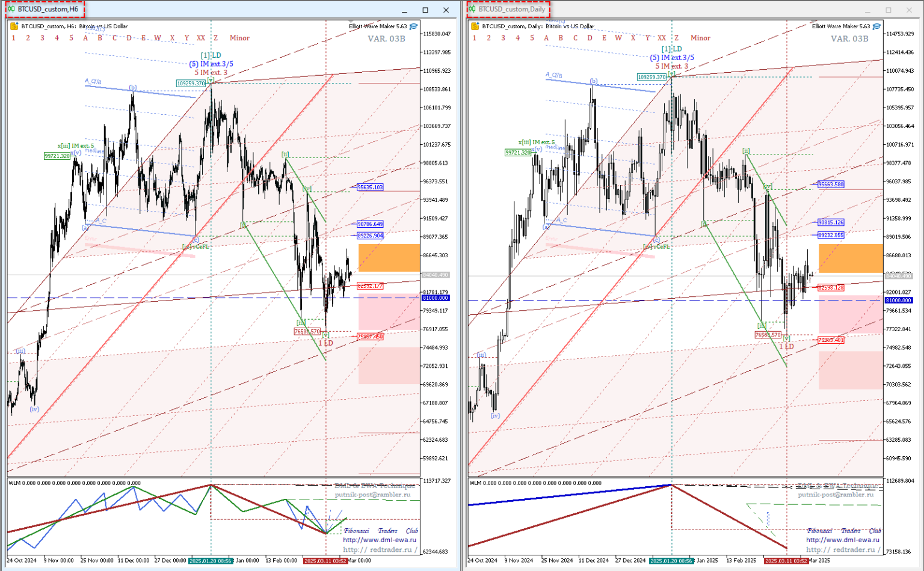Open the 'Minor' wave degree selector on Daily chart

pos(700,38)
